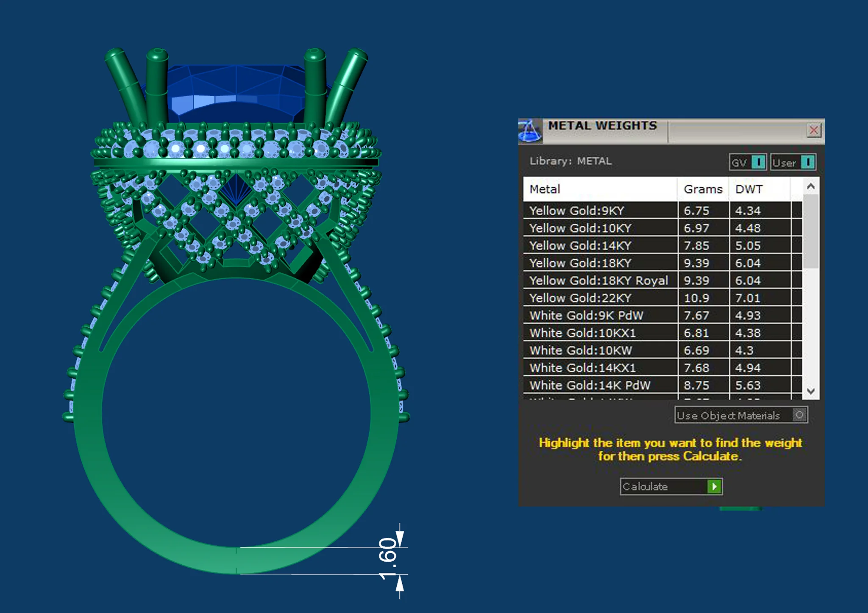Select the White Gold:10KX1 row
Screen dimensions: 868x613
pos(662,333)
